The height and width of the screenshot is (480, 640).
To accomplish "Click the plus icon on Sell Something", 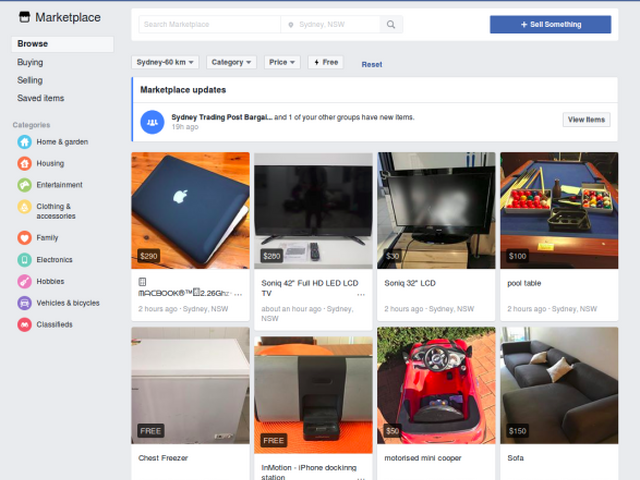I will tap(524, 24).
